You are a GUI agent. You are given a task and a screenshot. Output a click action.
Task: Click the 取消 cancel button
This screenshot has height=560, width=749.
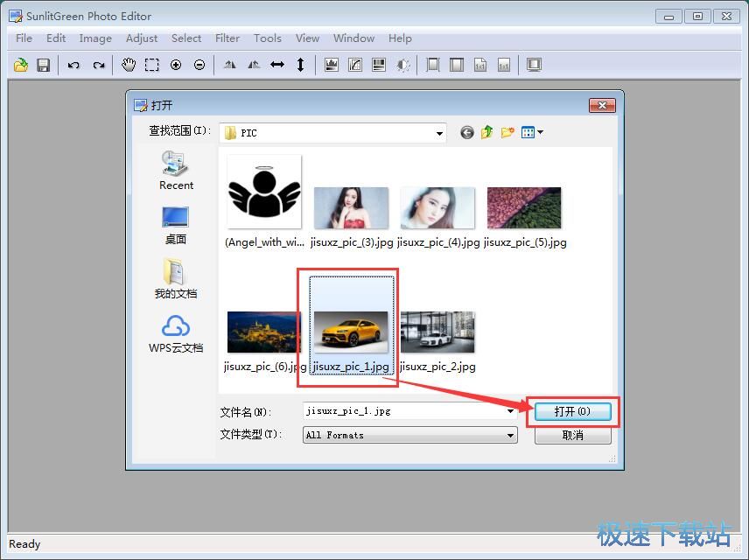coord(572,435)
